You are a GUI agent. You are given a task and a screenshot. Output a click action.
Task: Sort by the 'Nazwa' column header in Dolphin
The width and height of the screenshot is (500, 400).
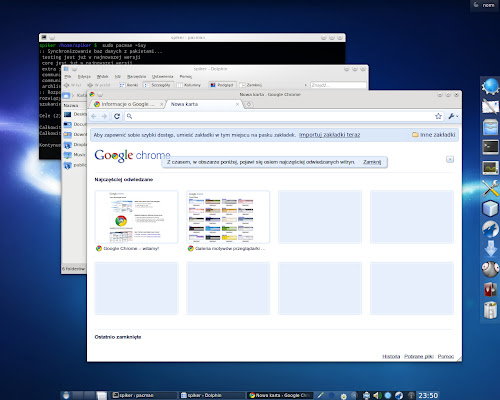click(71, 105)
